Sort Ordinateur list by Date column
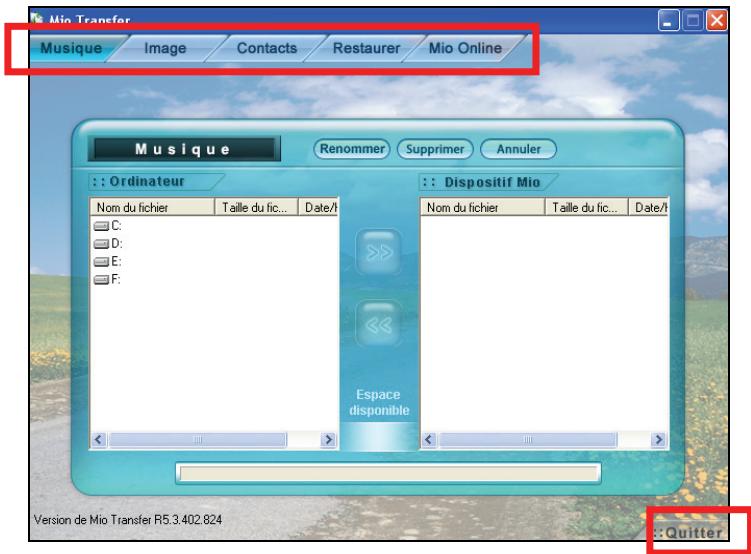Image resolution: width=751 pixels, height=554 pixels. 319,207
